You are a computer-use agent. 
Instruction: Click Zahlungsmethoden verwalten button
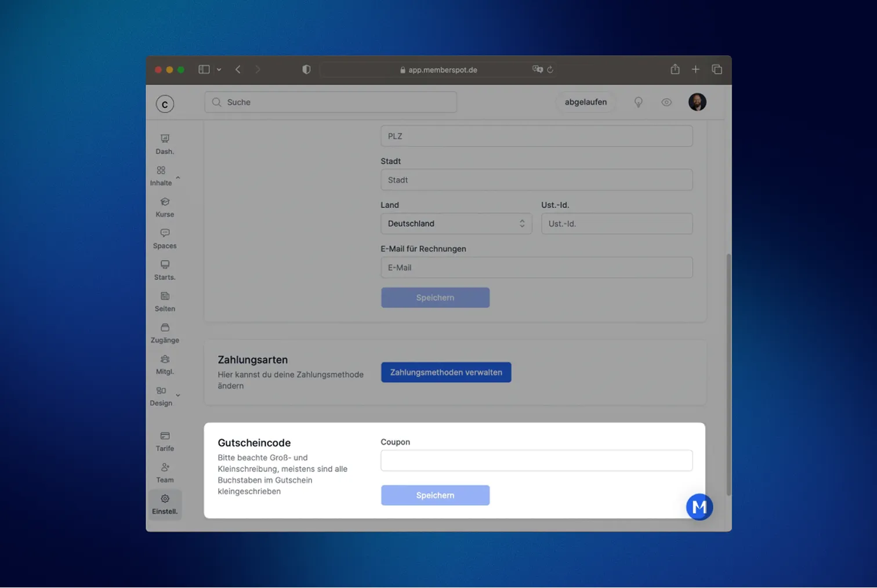point(446,372)
